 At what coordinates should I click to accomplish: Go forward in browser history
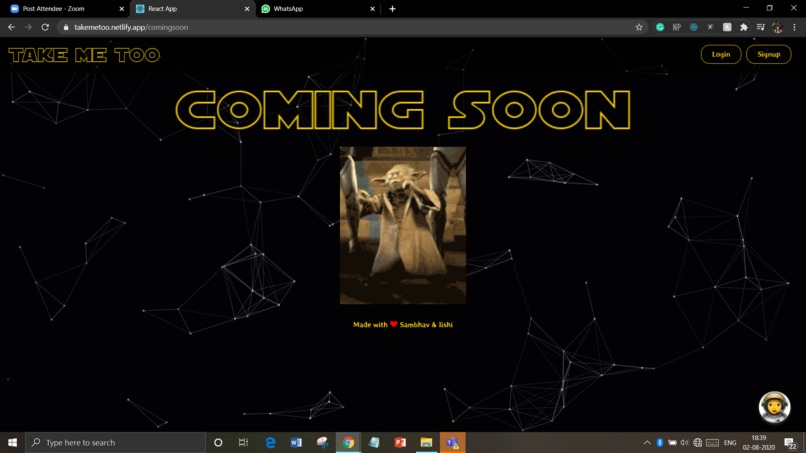pyautogui.click(x=28, y=27)
